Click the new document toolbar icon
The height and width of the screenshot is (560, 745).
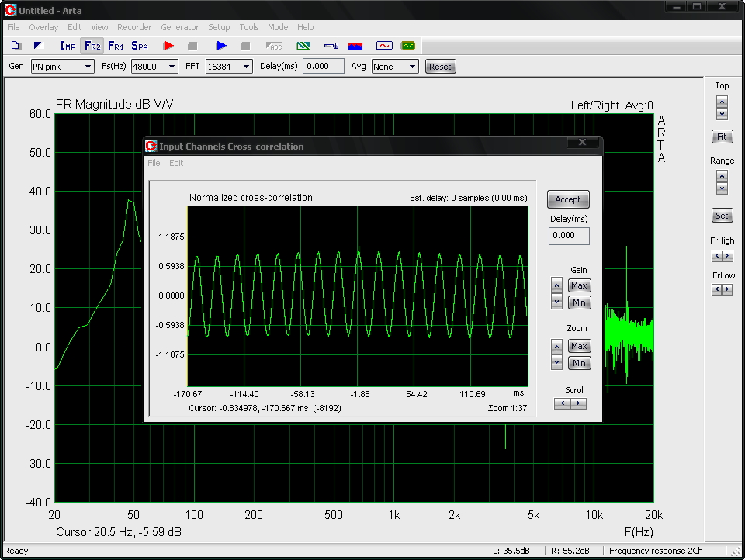pos(16,46)
